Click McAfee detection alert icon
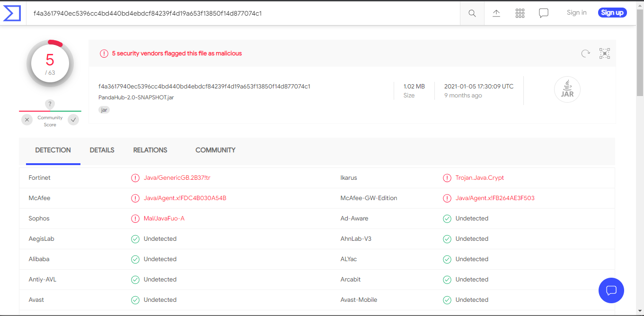The width and height of the screenshot is (644, 316). (x=135, y=198)
